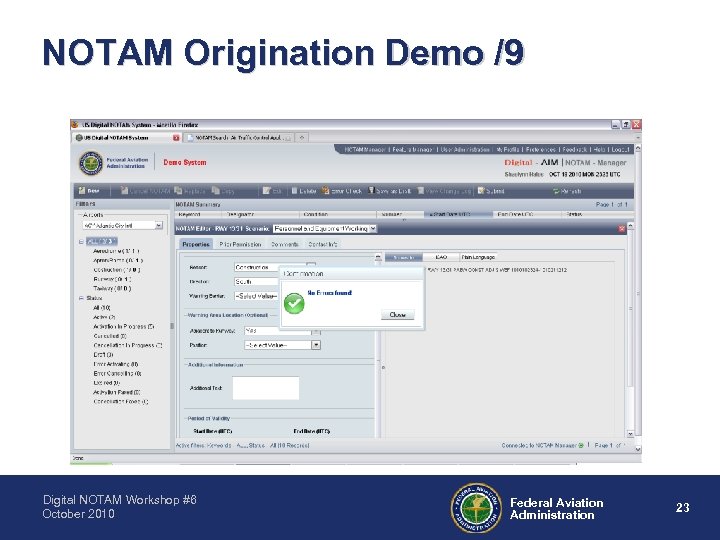This screenshot has height=540, width=720.
Task: Filter by Activation In Progress status
Action: [124, 326]
